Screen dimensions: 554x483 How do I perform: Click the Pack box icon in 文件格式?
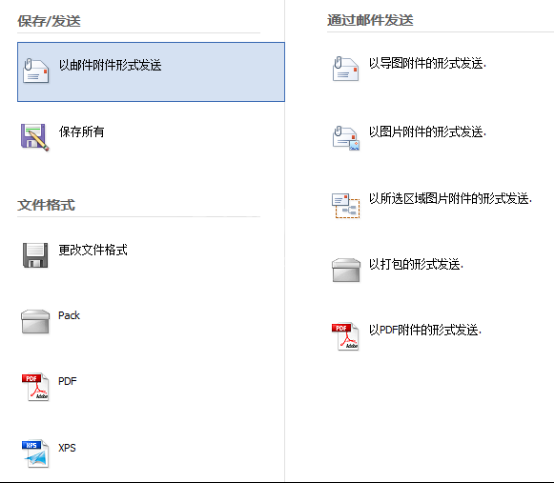[x=35, y=322]
